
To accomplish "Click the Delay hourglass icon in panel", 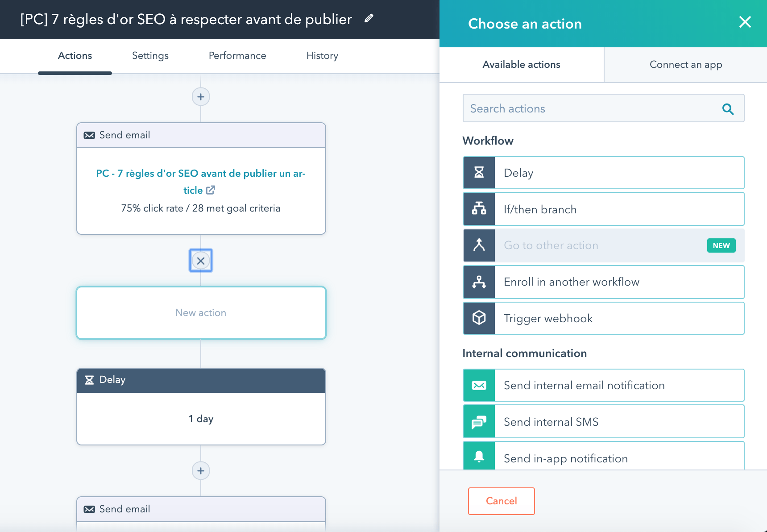I will click(479, 173).
